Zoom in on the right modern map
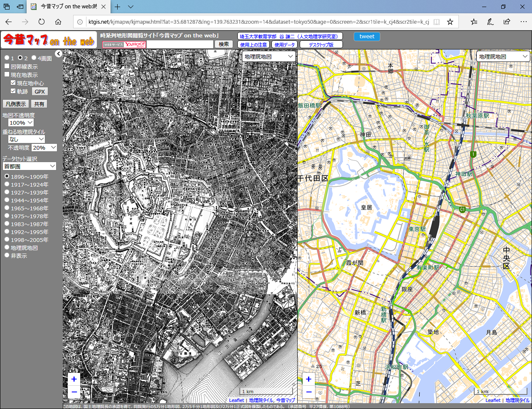Viewport: 532px width, 409px height. pyautogui.click(x=308, y=379)
